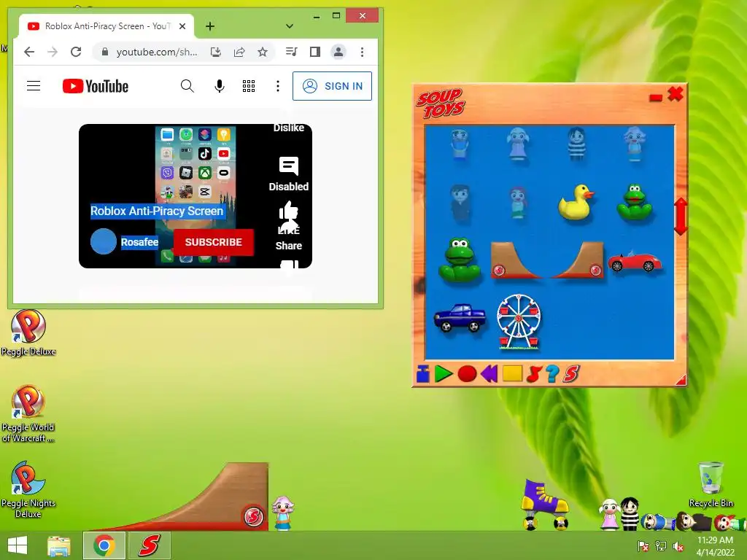
Task: Select the red-haired girl doll in toy box
Action: point(518,203)
